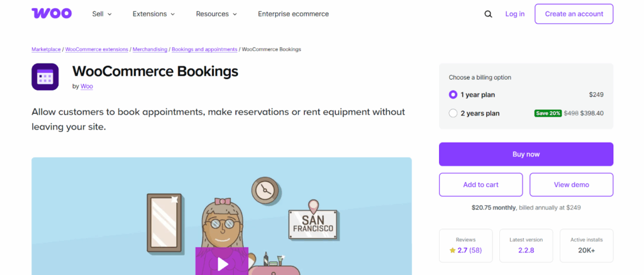Go to Marketplace breadcrumb
This screenshot has height=275, width=644.
47,49
